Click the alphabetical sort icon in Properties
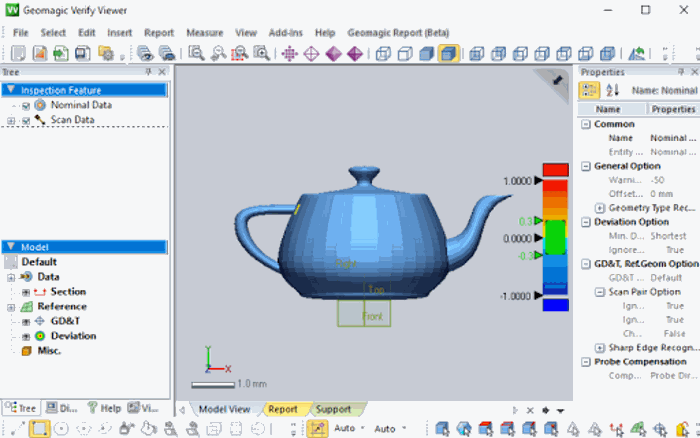Screen dimensions: 700x438 [612, 90]
